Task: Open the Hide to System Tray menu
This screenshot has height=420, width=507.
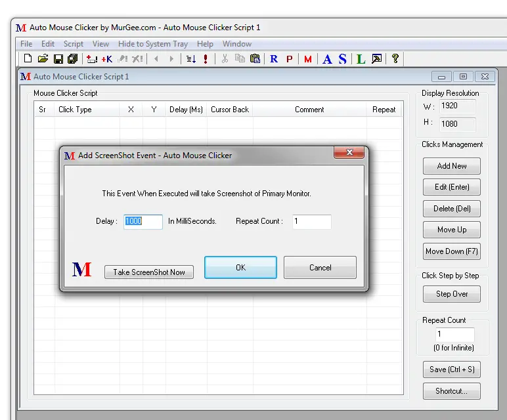Action: click(x=153, y=44)
